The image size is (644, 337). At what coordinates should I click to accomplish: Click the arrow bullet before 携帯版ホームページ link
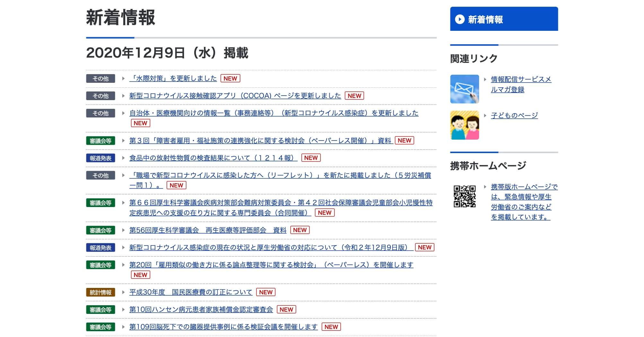click(x=485, y=187)
